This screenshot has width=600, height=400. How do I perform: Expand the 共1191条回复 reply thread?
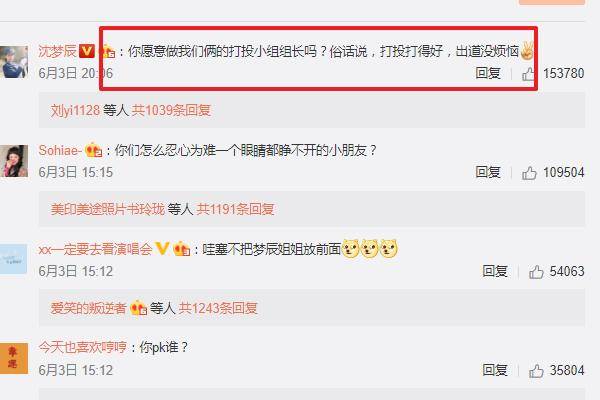pos(236,209)
